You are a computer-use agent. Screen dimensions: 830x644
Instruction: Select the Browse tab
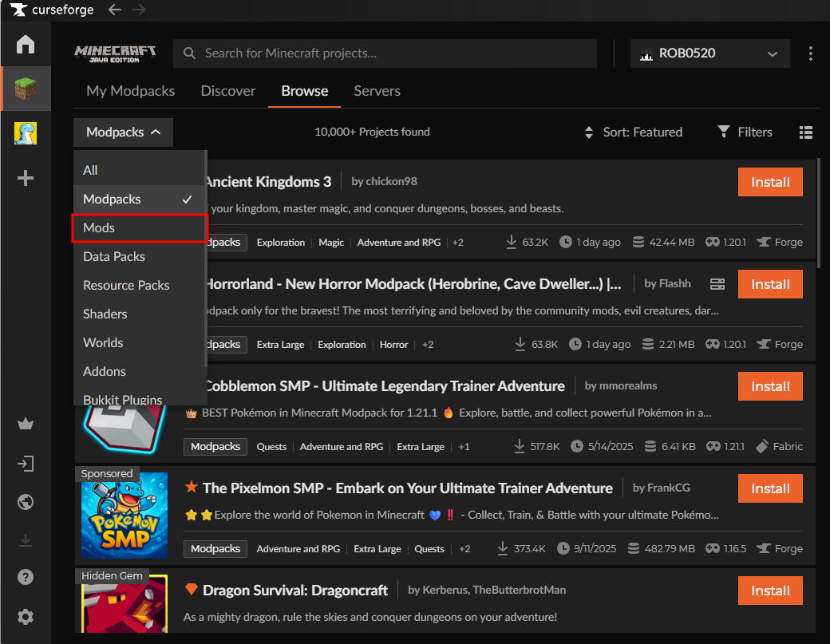pyautogui.click(x=304, y=91)
